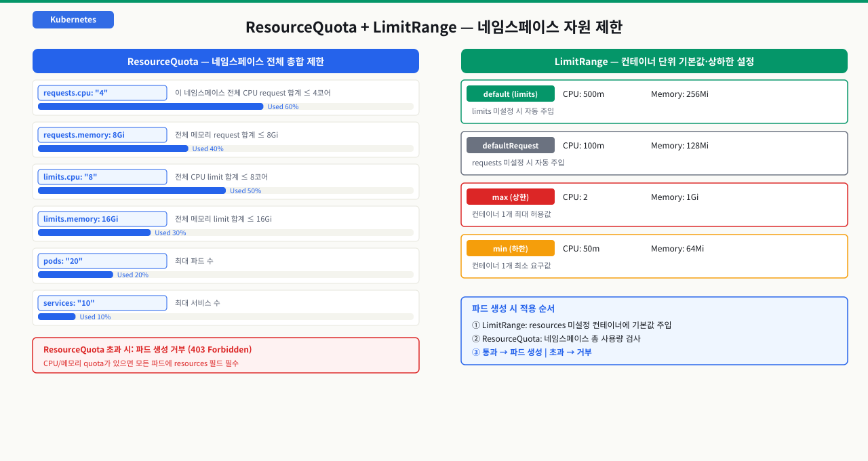Click the requests.cpu: "4" field

click(102, 93)
